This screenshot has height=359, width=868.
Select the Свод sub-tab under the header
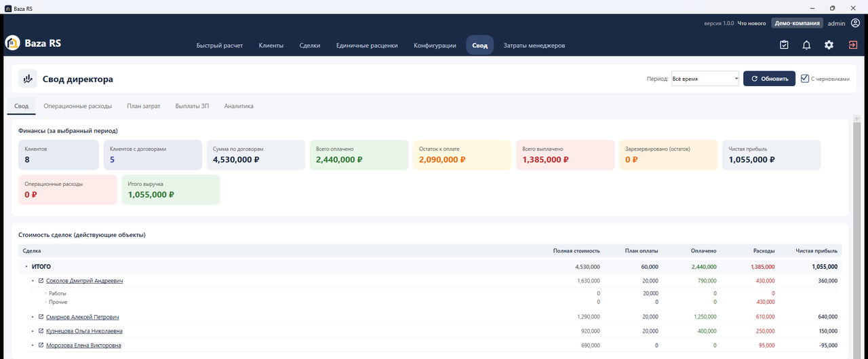pyautogui.click(x=22, y=106)
